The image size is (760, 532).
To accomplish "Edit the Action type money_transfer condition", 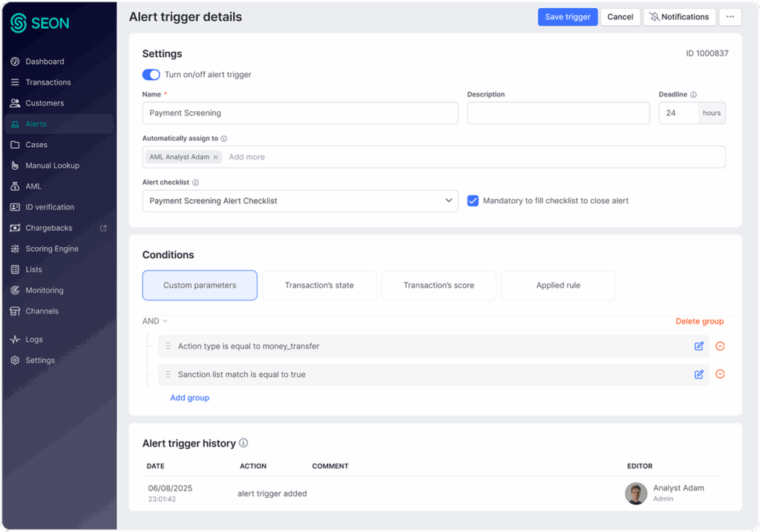I will coord(699,346).
